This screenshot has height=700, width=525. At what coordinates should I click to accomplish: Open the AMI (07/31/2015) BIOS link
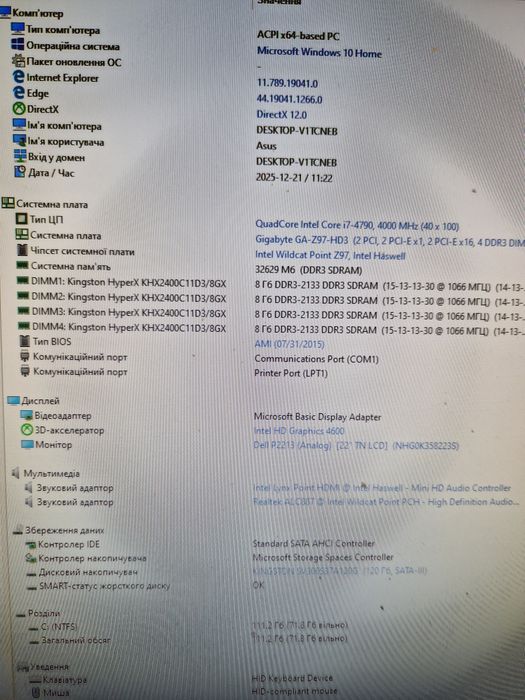click(x=289, y=344)
